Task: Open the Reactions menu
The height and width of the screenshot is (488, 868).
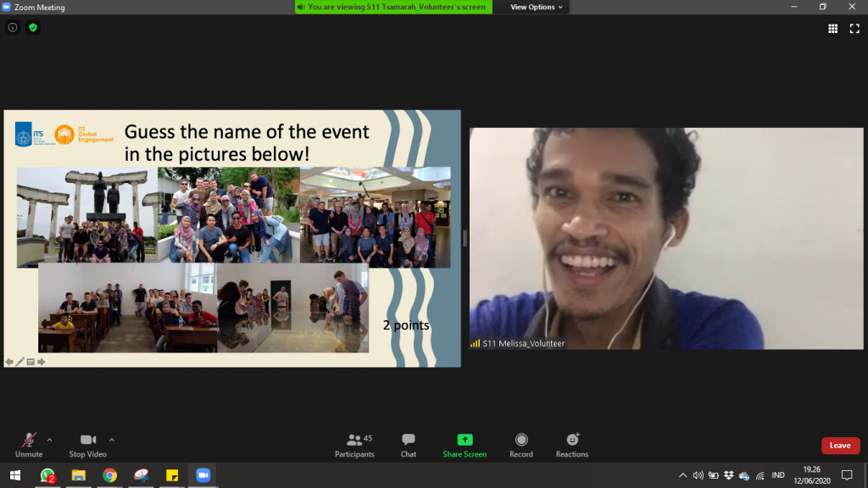Action: click(x=572, y=444)
